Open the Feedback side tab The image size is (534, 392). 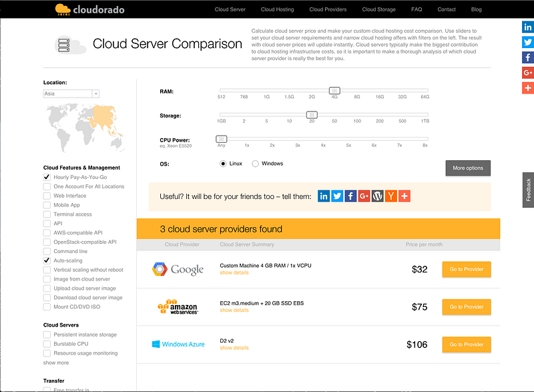pyautogui.click(x=528, y=190)
